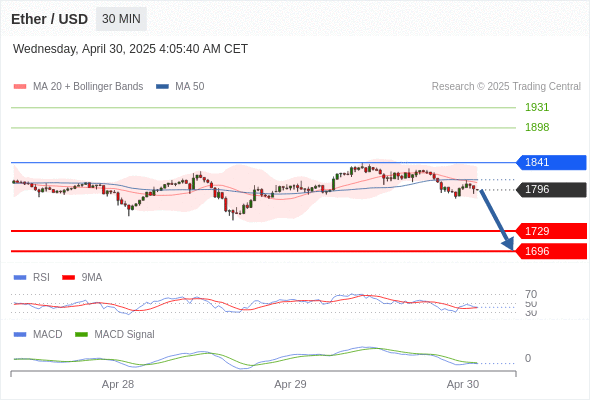Click the Apr 29 date axis label

(290, 384)
